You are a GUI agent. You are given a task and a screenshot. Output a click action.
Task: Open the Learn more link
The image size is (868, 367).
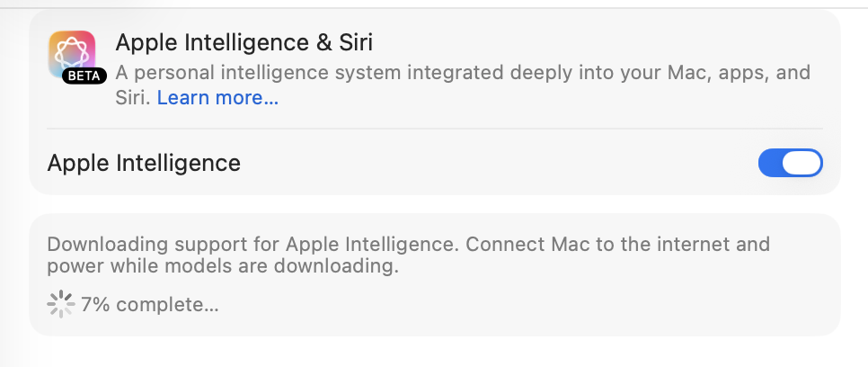[217, 98]
